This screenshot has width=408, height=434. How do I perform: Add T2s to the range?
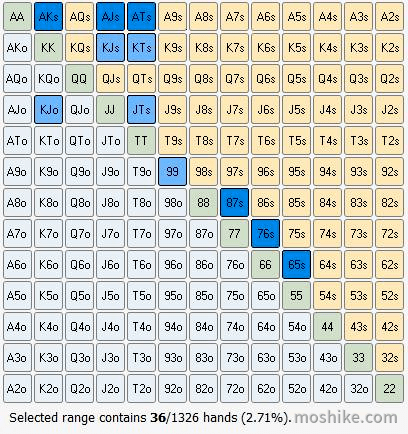[389, 141]
